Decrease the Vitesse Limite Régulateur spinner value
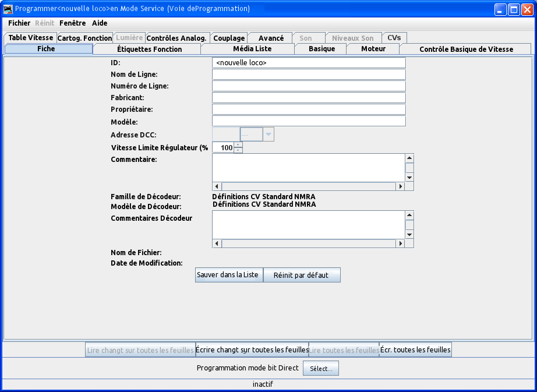537x392 pixels. click(238, 150)
